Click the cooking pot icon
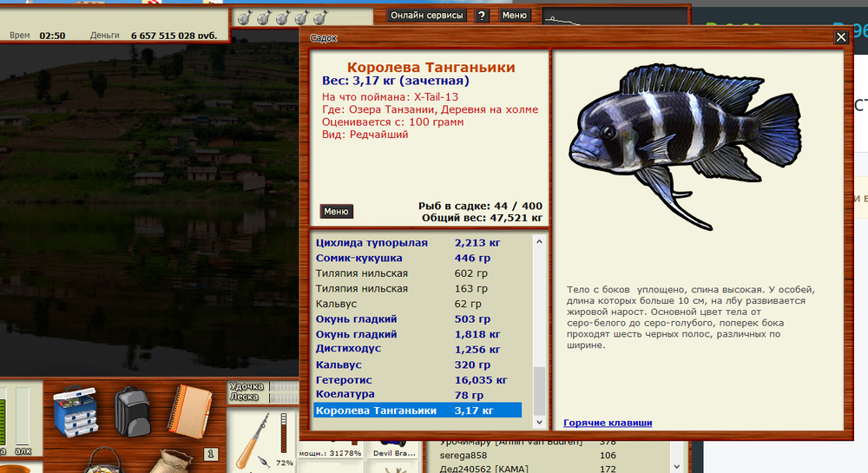868x473 pixels. (105, 460)
